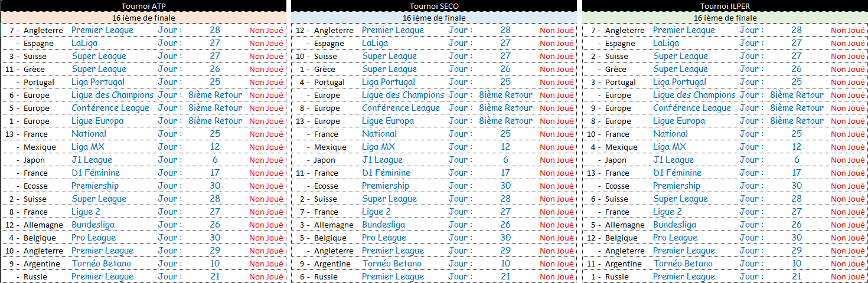Click the 16 ième de finale header under Tournoi SECO

[433, 18]
